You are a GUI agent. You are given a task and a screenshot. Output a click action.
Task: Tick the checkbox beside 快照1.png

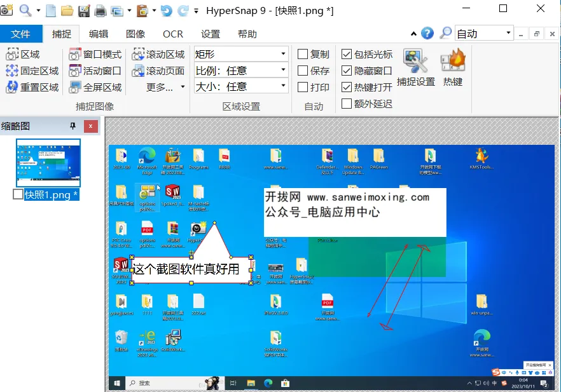tap(18, 194)
